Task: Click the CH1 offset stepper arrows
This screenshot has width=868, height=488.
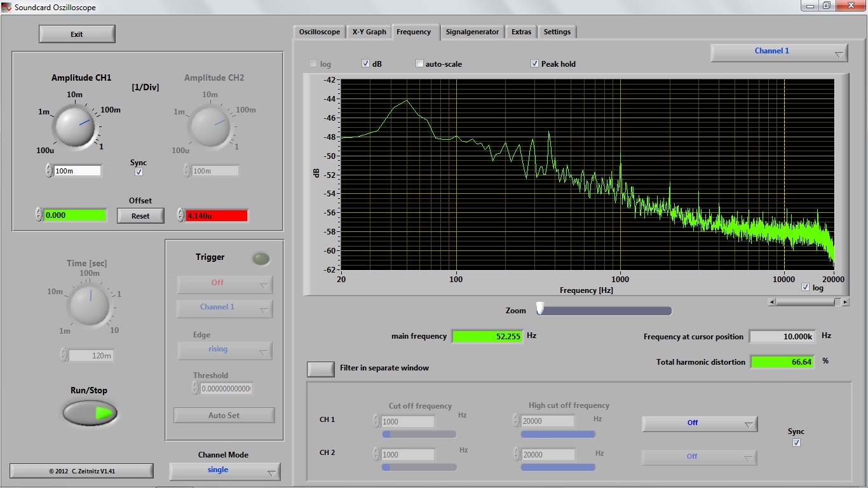Action: click(39, 215)
